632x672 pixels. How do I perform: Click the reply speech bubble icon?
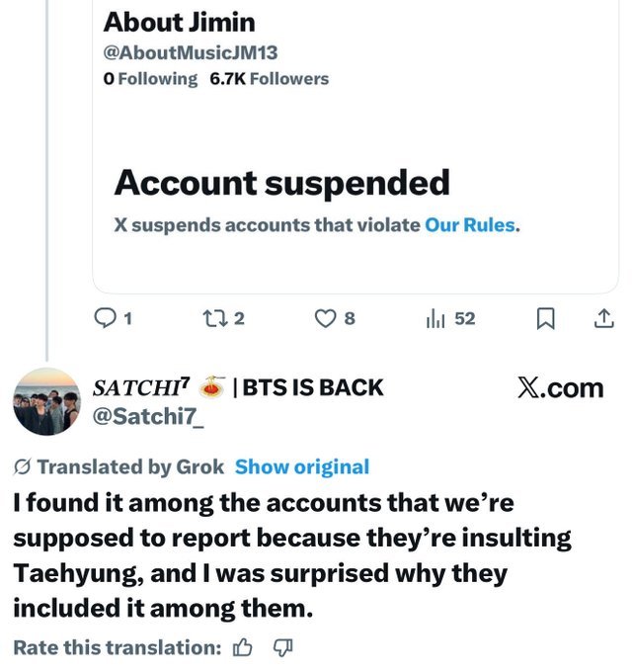tap(104, 318)
